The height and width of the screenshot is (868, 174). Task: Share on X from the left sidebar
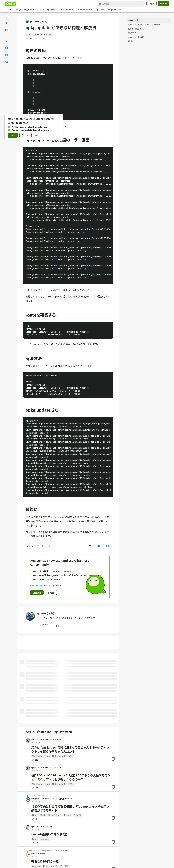point(6,41)
